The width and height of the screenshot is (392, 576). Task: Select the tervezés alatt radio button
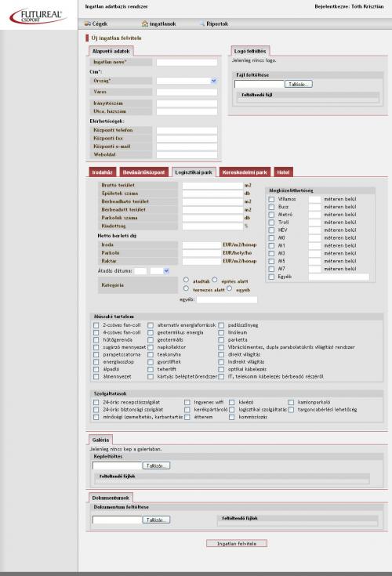[x=187, y=288]
